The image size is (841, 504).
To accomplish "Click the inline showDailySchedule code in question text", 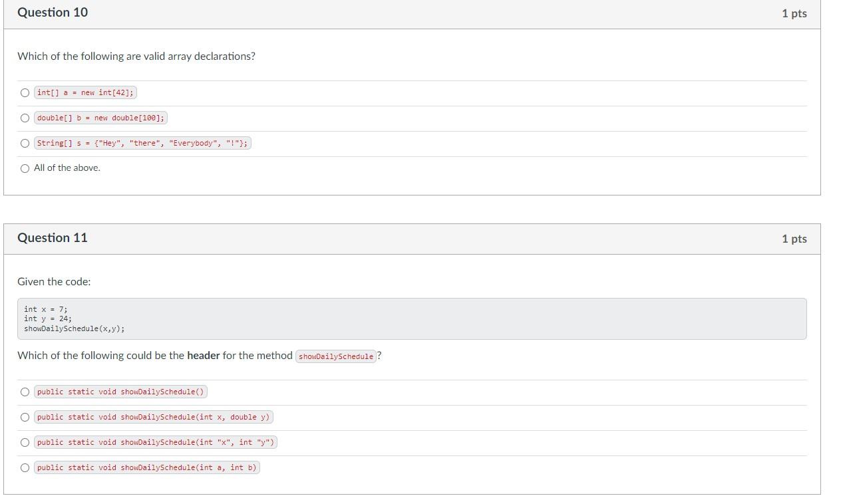I will point(336,356).
